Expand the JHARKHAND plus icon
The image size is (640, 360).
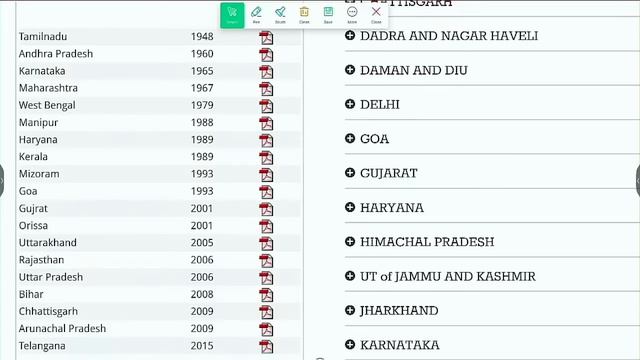(350, 310)
